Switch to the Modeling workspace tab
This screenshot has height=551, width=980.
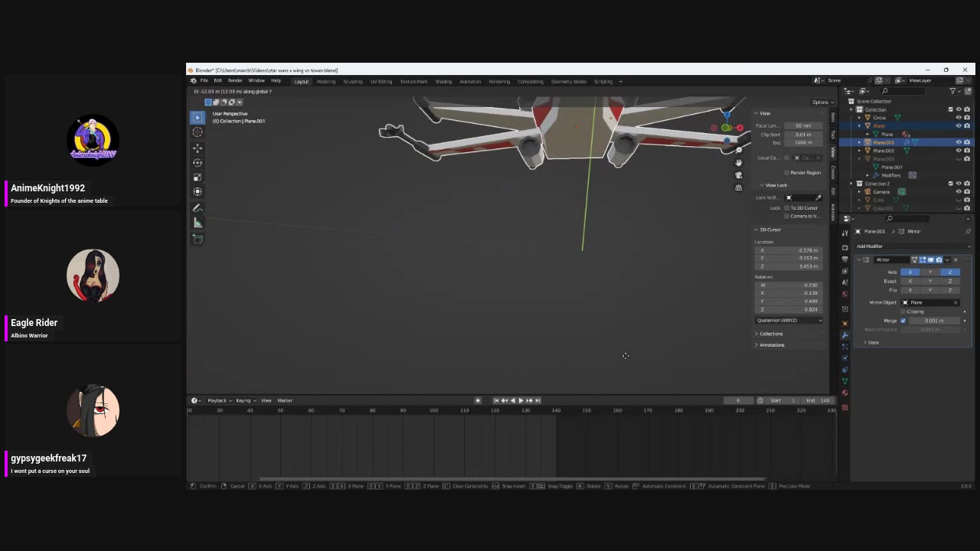(x=326, y=81)
